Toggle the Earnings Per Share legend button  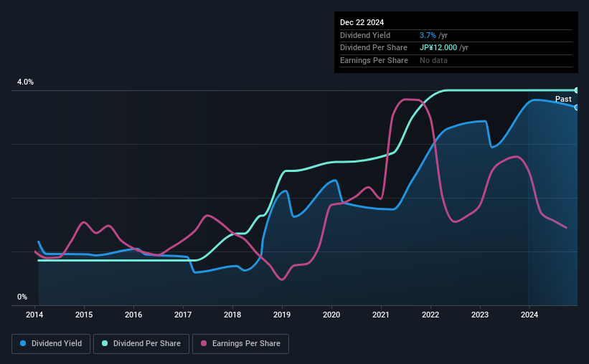tap(240, 344)
